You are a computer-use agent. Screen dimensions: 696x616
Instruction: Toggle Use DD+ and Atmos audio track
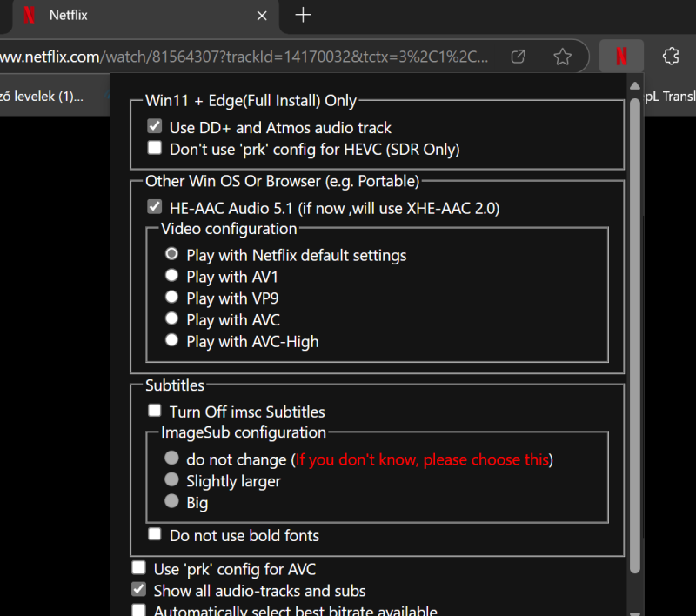[155, 127]
